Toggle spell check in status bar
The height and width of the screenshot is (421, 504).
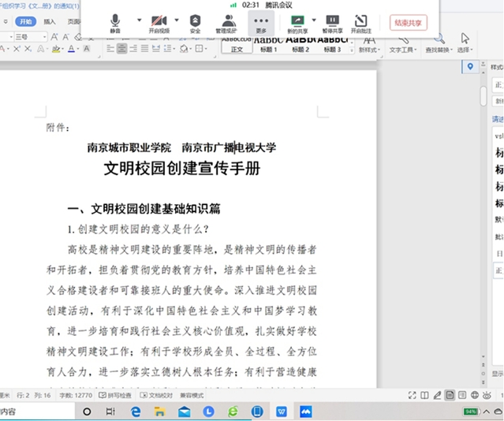click(115, 395)
